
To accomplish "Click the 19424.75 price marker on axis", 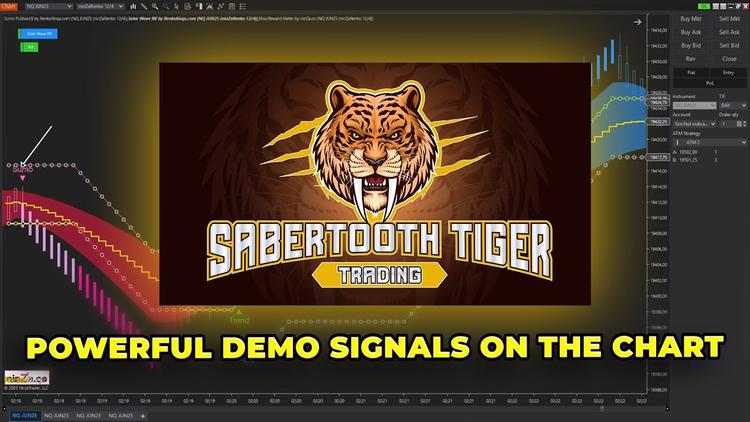I will pyautogui.click(x=659, y=102).
